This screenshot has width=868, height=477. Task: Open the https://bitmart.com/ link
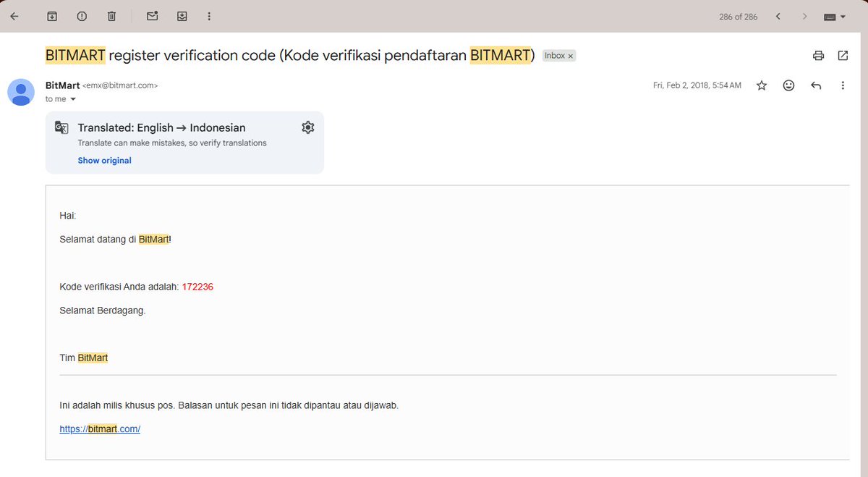tap(100, 429)
